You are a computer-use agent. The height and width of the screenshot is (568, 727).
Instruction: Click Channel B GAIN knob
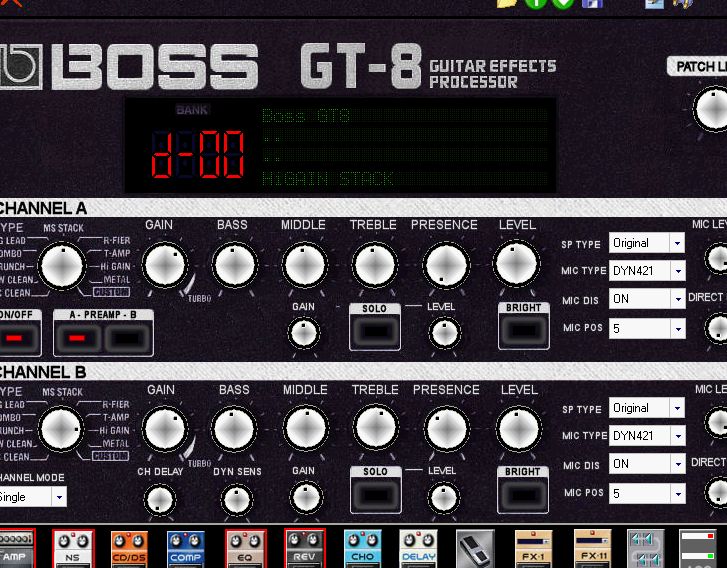pos(165,429)
